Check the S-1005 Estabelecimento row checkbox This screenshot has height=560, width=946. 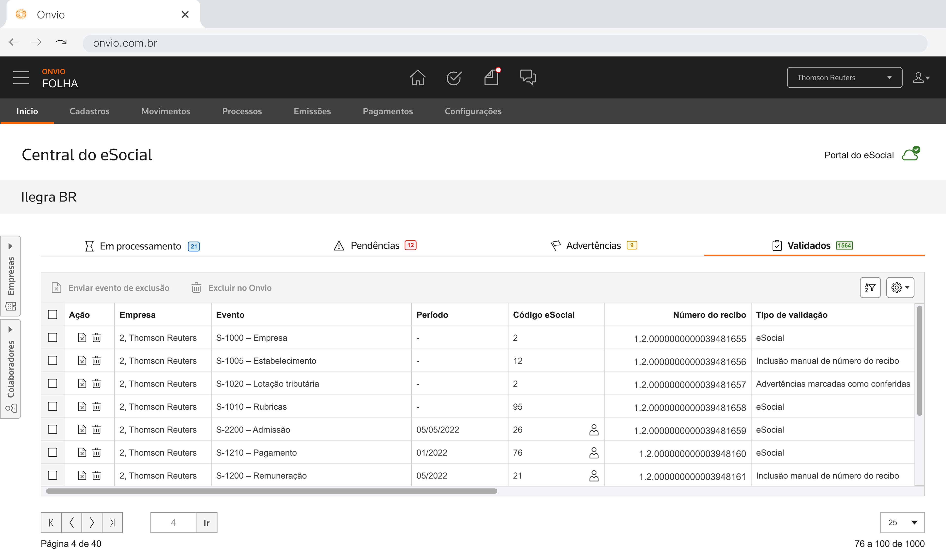[52, 360]
